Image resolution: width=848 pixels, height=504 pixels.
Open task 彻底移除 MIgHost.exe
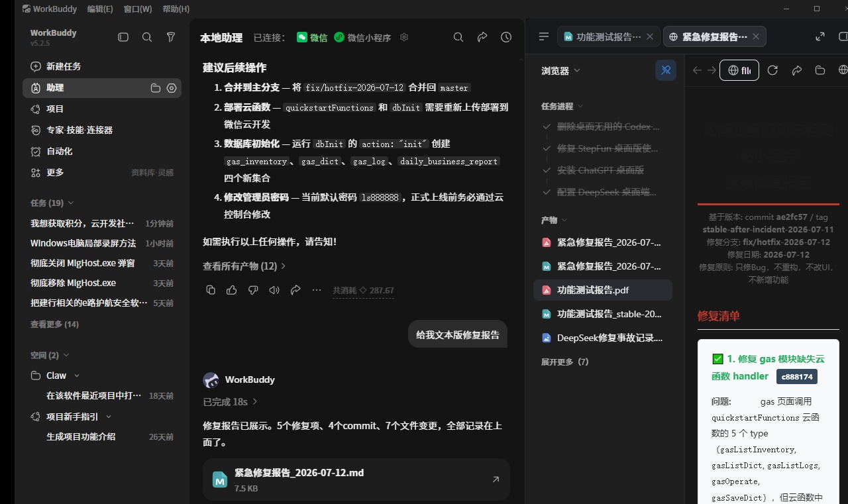click(x=102, y=283)
